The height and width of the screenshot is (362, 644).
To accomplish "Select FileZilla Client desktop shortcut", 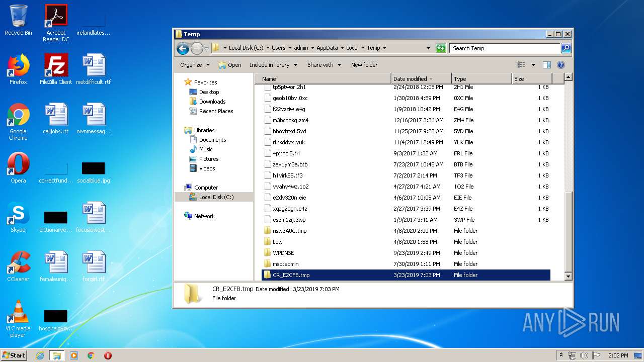I will tap(56, 69).
